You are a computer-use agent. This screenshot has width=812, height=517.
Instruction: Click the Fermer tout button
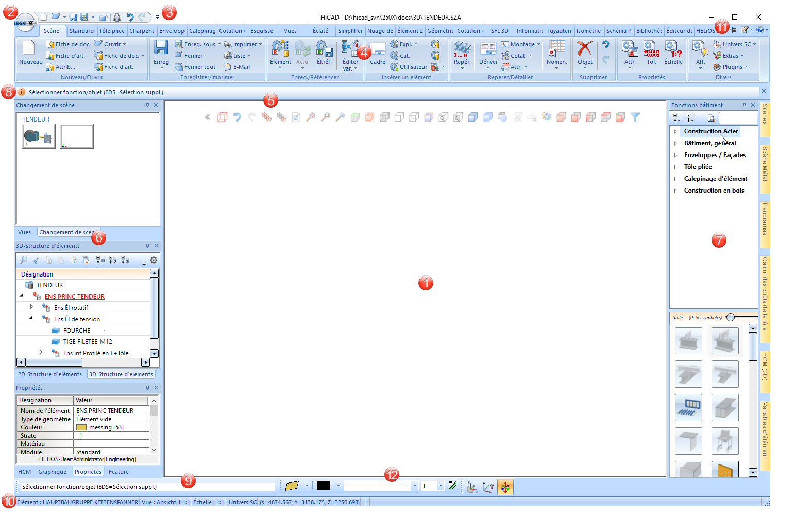click(x=195, y=67)
